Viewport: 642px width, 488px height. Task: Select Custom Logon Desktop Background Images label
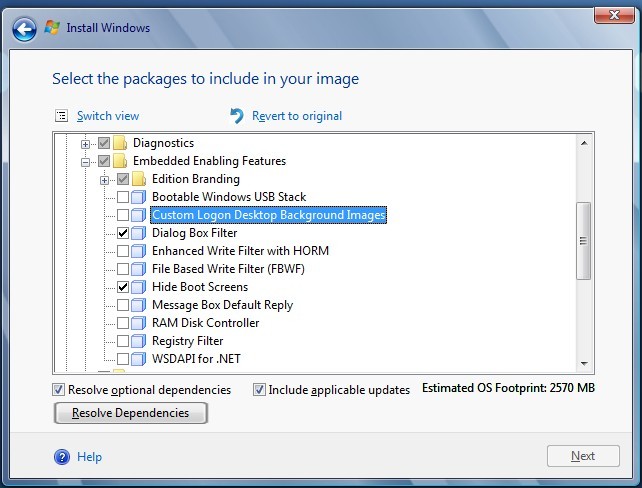[269, 215]
